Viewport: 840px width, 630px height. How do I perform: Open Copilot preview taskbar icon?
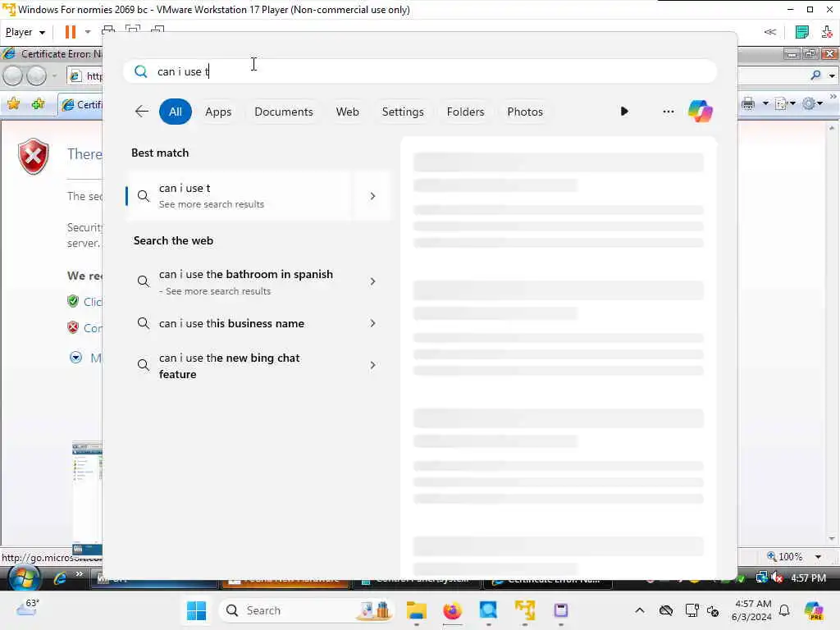[814, 610]
